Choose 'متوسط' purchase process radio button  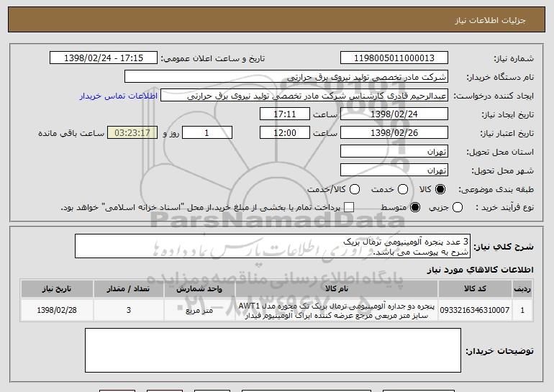coord(415,207)
